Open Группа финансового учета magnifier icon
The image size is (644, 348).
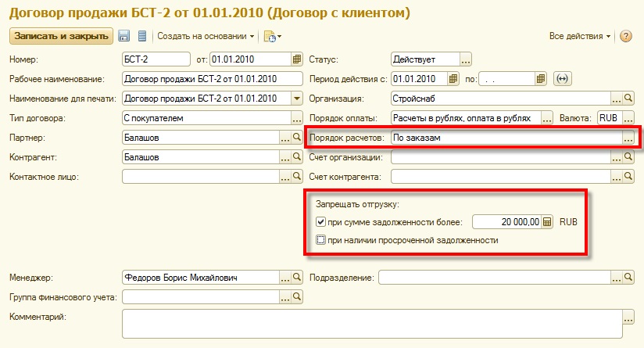[x=297, y=296]
